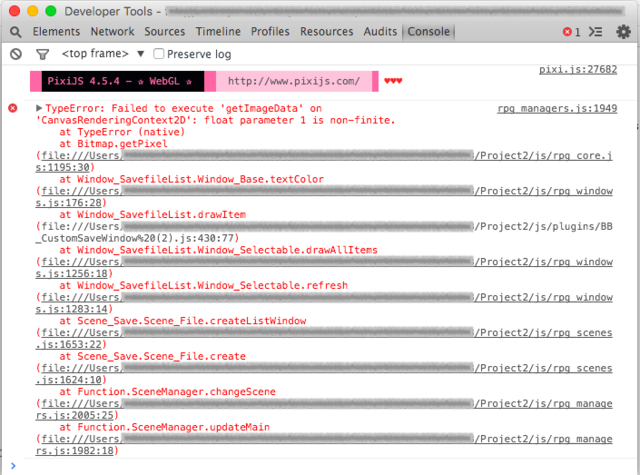Image resolution: width=640 pixels, height=475 pixels.
Task: Open the Resources tab
Action: (327, 31)
